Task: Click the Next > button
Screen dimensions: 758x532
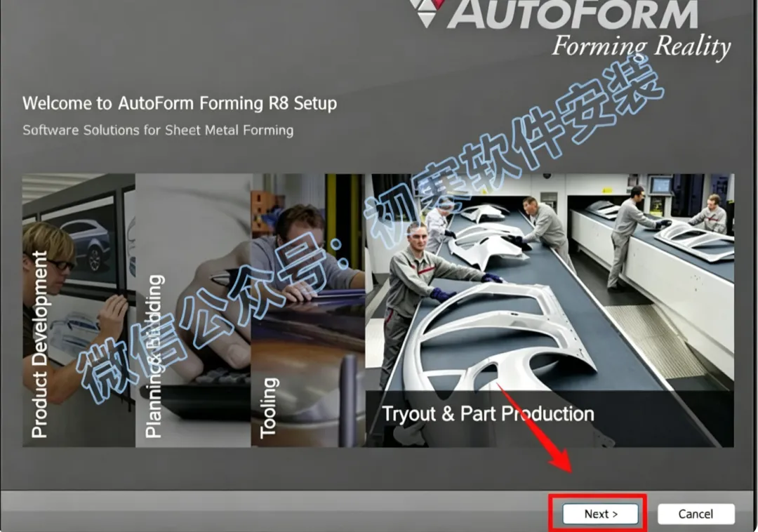Action: coord(600,514)
